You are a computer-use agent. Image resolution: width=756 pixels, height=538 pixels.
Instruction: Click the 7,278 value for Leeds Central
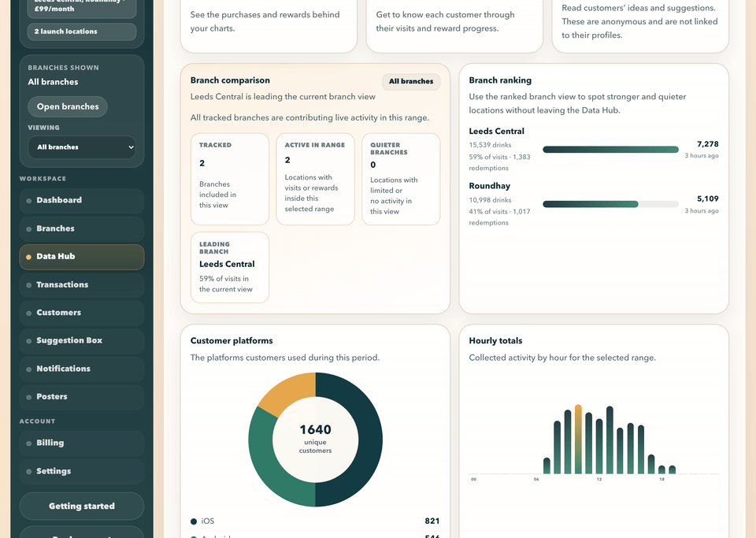pyautogui.click(x=708, y=144)
